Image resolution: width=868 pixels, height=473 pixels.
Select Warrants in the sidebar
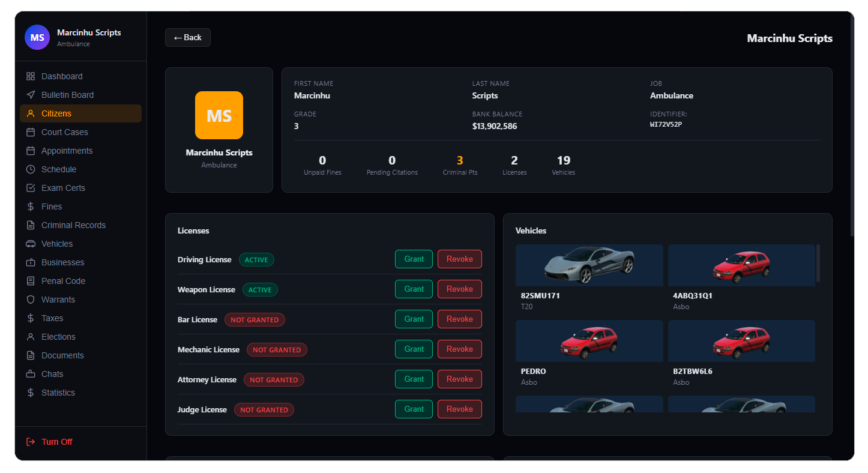pos(80,300)
